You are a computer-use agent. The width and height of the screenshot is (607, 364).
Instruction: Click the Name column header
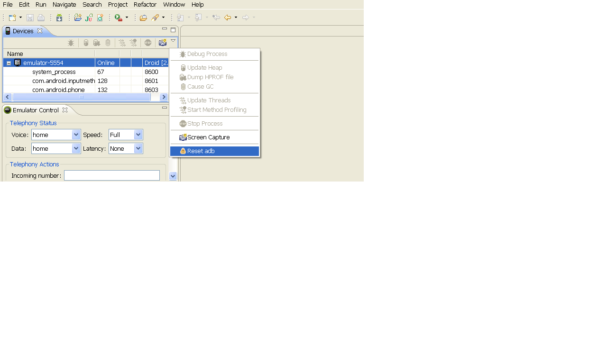pos(49,54)
